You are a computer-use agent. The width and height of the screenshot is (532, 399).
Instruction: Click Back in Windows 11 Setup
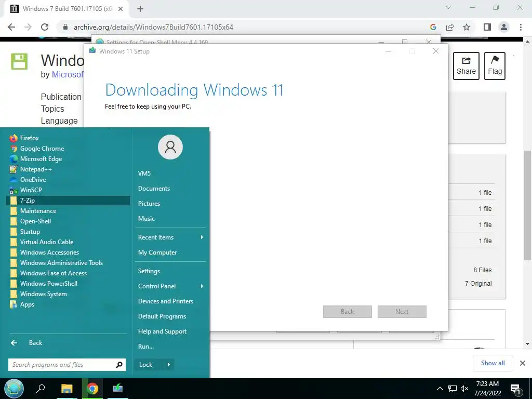pos(348,312)
